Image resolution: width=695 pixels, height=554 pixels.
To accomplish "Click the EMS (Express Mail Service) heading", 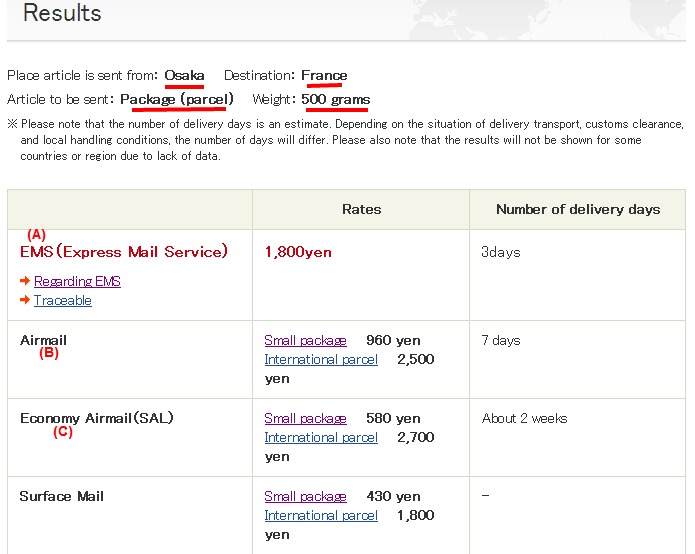I will 124,252.
